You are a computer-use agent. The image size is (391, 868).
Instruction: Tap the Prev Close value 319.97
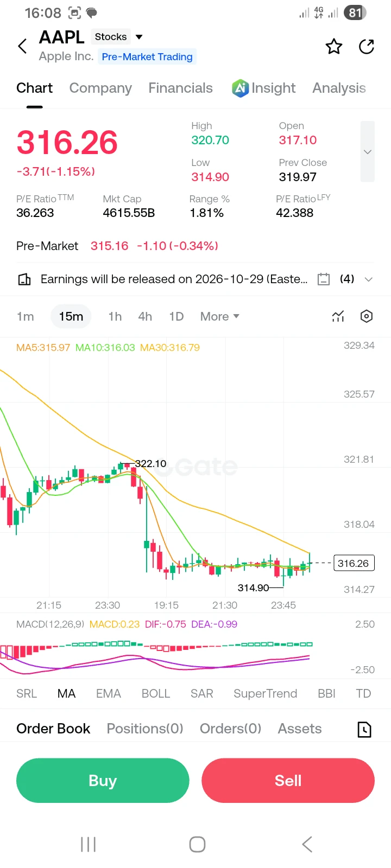(x=298, y=177)
